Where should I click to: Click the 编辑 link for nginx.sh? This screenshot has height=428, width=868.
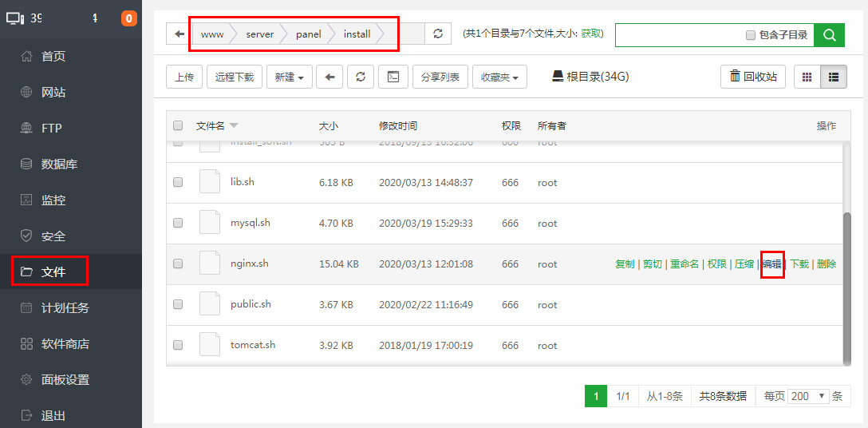point(771,264)
